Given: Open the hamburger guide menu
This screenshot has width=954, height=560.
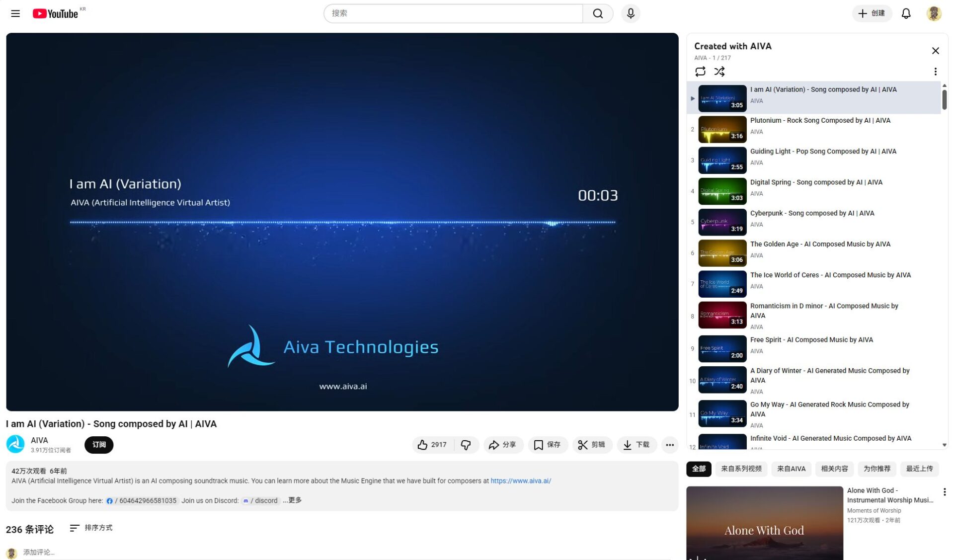Looking at the screenshot, I should click(15, 13).
